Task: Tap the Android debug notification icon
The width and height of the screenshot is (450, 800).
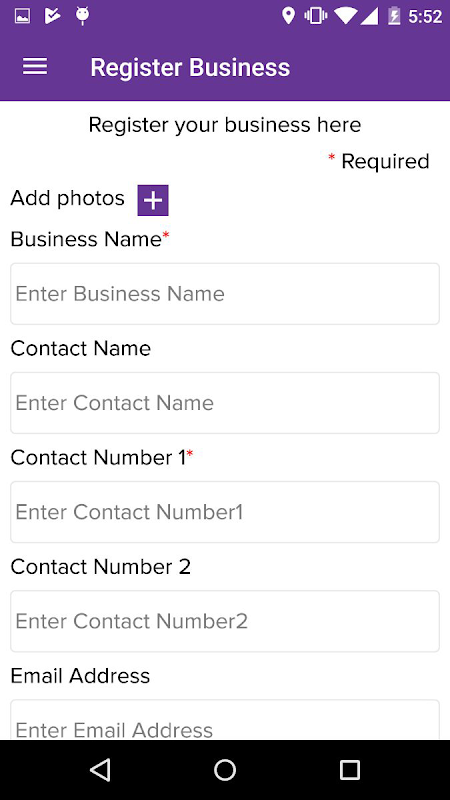Action: pyautogui.click(x=82, y=16)
